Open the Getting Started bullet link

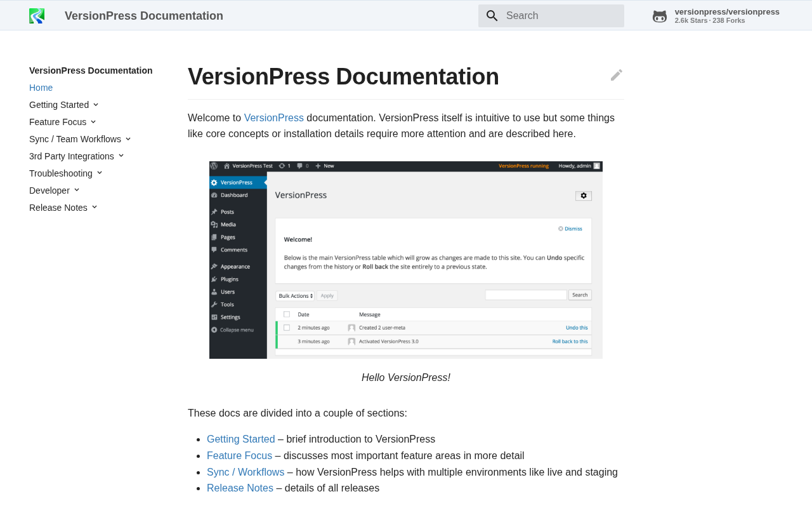coord(241,439)
